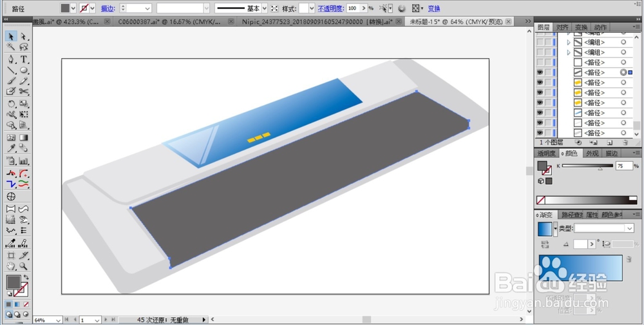Select the Pencil tool
This screenshot has width=644, height=325.
pyautogui.click(x=23, y=81)
